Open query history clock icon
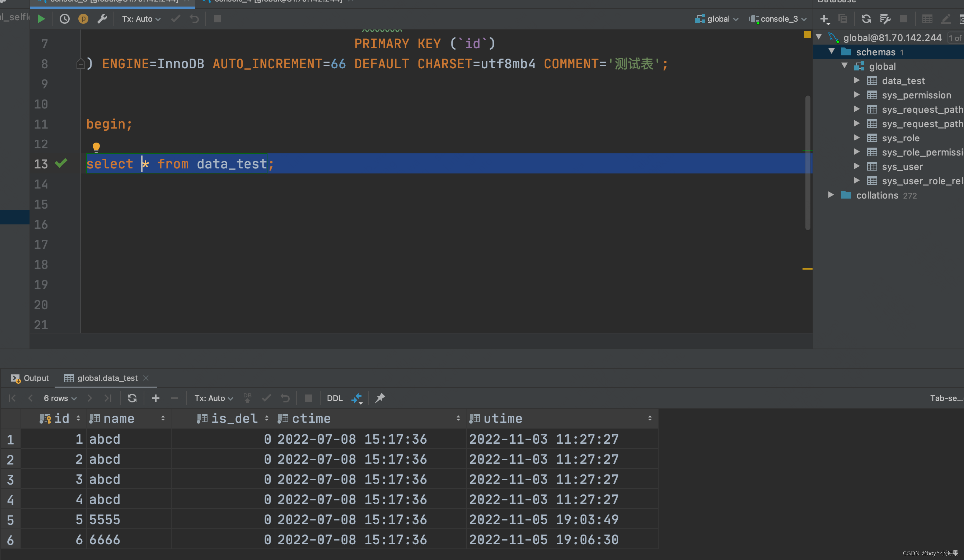 tap(64, 19)
